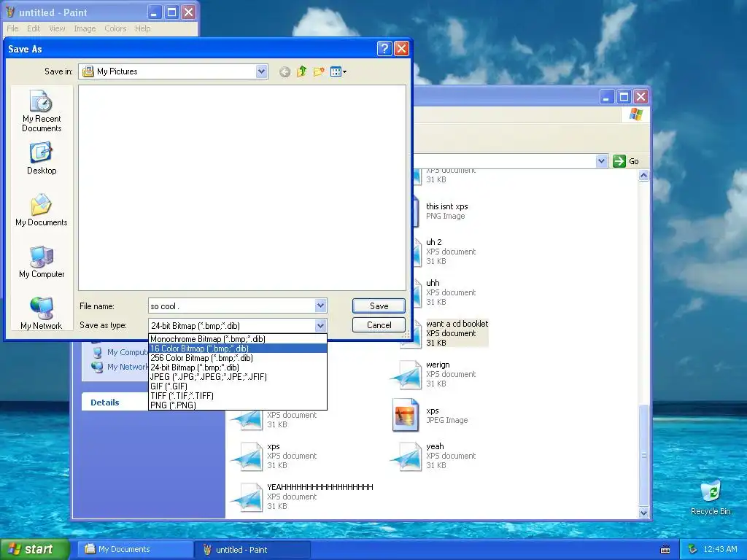Click the 'werign' XPS document icon

pyautogui.click(x=407, y=375)
